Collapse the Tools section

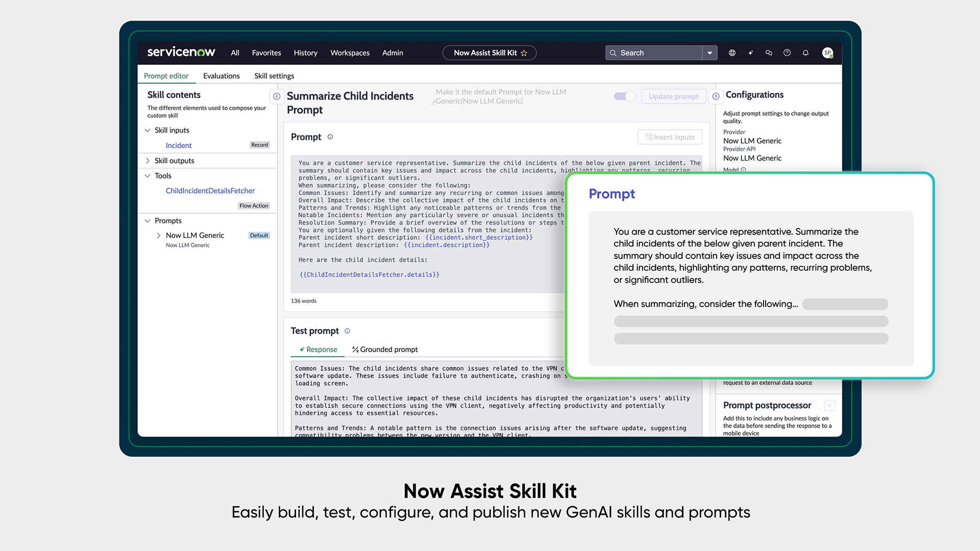click(x=148, y=176)
